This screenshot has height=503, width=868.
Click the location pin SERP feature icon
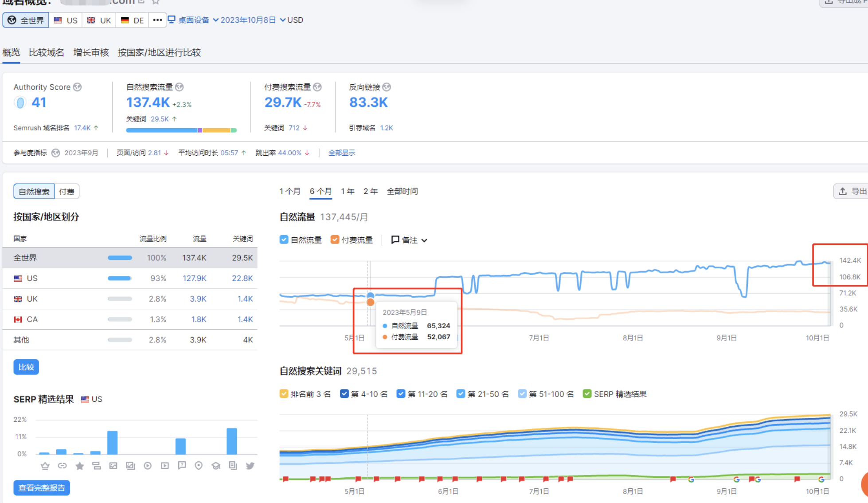[199, 466]
